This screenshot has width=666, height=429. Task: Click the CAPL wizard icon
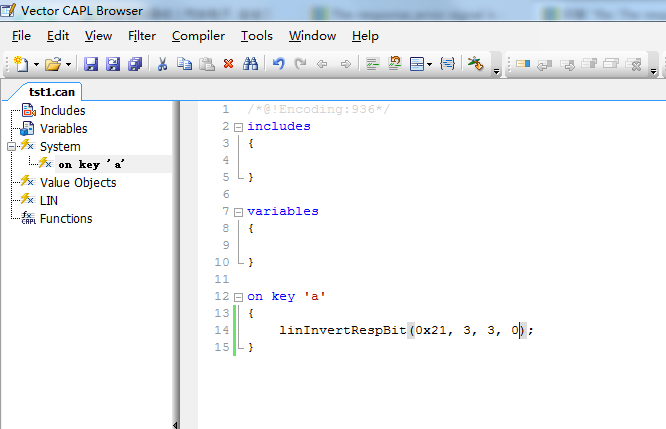click(475, 64)
